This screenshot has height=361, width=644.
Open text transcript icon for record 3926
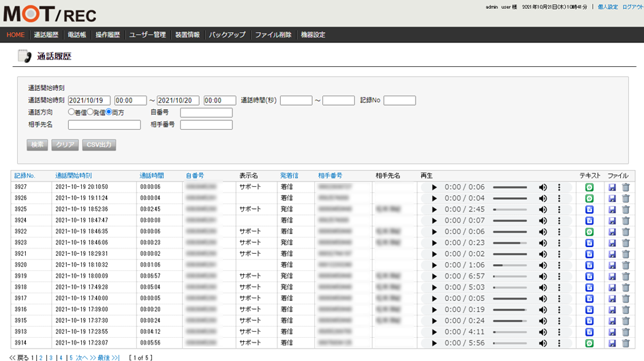click(589, 198)
